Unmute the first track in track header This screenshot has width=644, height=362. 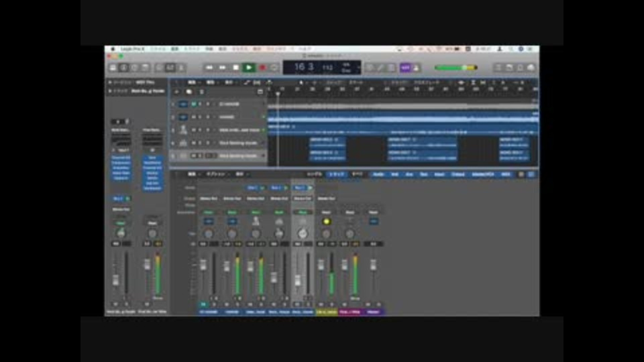(194, 105)
